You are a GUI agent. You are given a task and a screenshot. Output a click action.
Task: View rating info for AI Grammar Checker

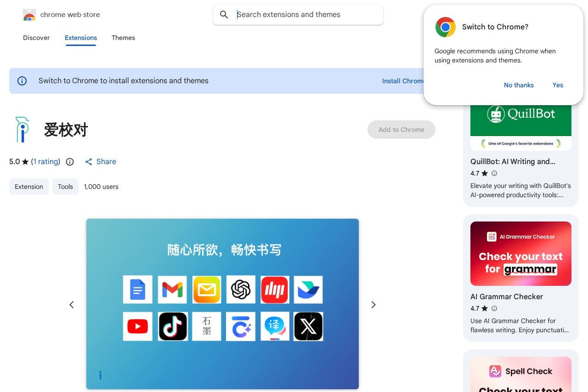[x=494, y=308]
